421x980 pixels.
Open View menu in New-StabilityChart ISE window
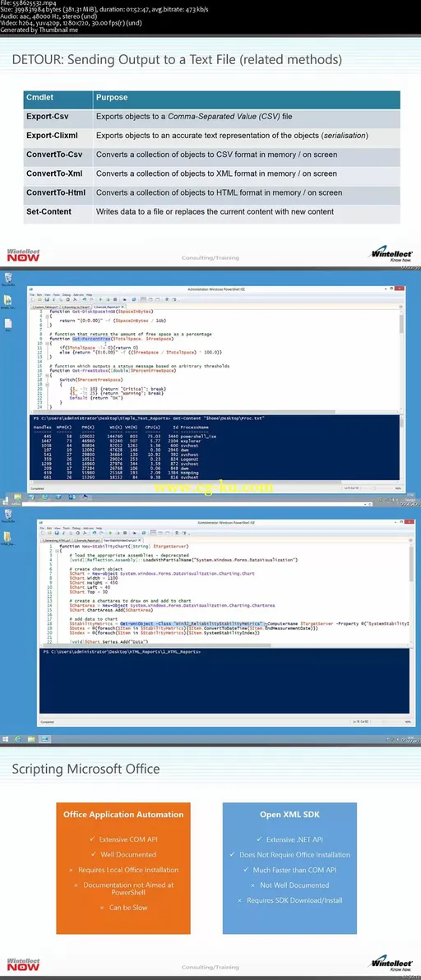(x=57, y=528)
